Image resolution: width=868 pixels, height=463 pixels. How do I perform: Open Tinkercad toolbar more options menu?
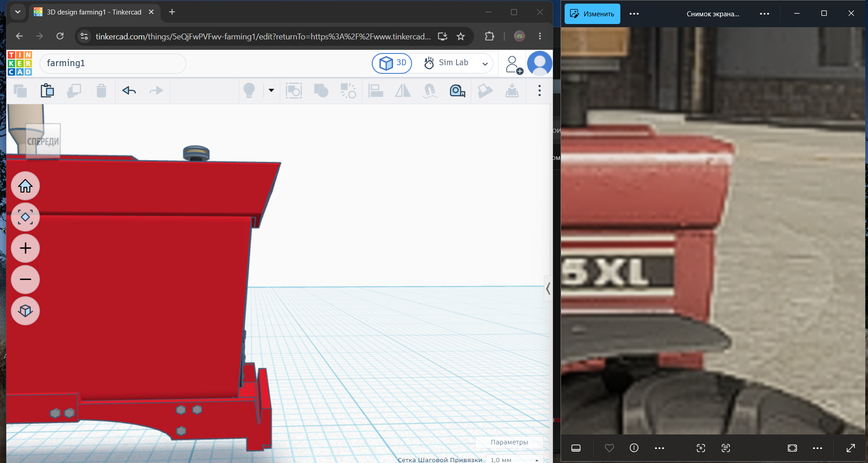[539, 91]
